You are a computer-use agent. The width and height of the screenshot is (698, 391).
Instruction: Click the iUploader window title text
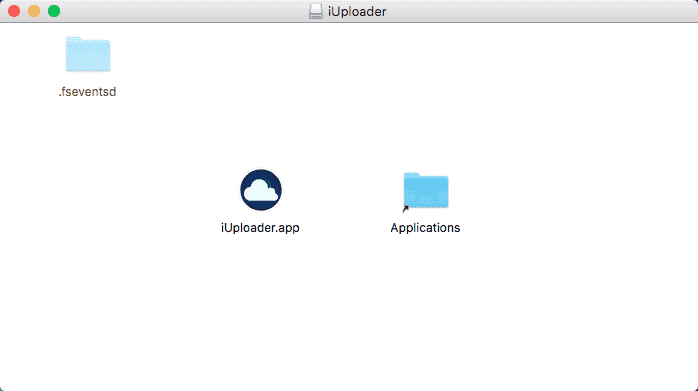[357, 11]
